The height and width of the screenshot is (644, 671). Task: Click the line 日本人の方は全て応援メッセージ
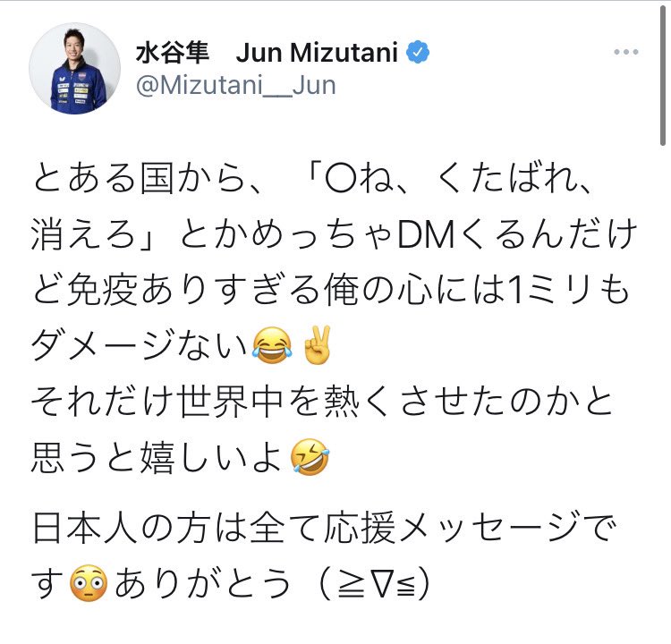coord(306,528)
